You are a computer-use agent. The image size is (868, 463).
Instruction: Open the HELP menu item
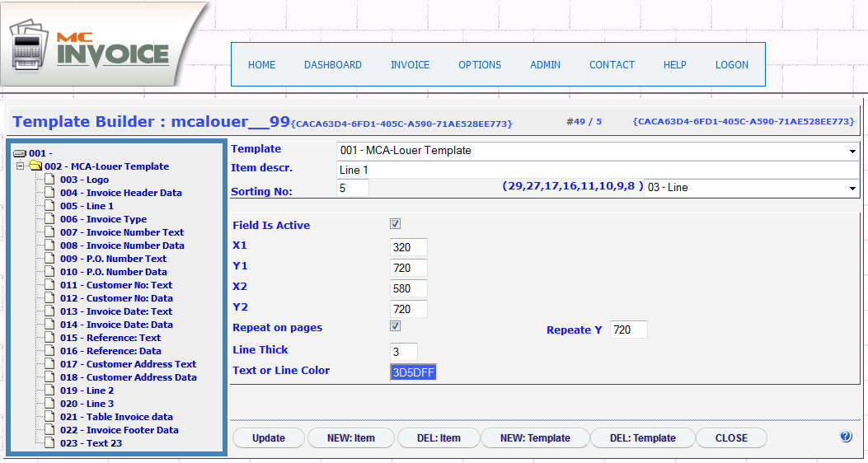point(675,65)
